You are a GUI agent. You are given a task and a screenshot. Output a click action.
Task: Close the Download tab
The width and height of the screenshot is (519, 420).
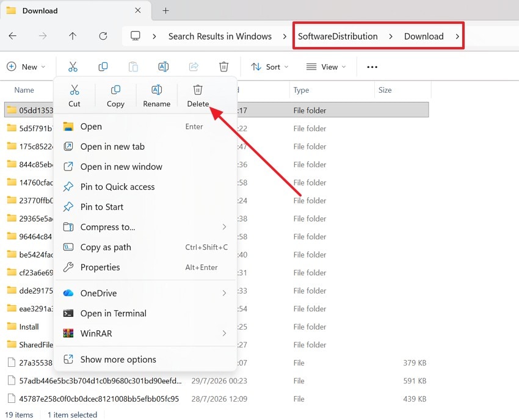coord(138,10)
